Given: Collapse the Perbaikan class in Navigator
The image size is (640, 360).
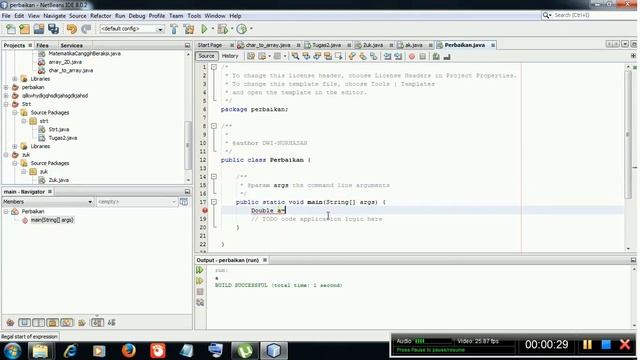Looking at the screenshot, I should [6, 211].
